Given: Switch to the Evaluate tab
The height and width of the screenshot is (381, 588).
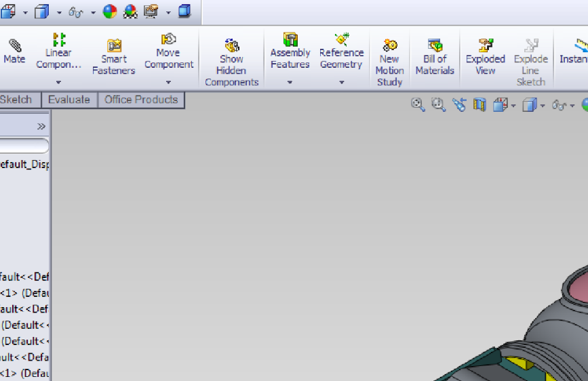Looking at the screenshot, I should pos(69,100).
